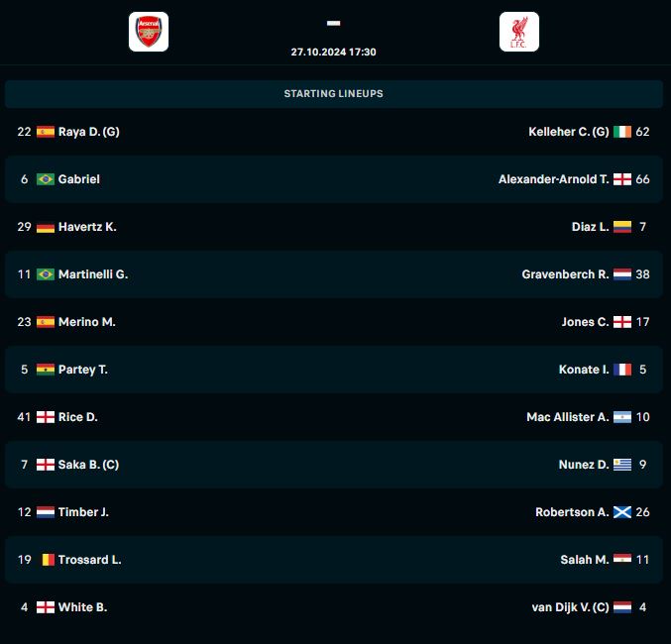The width and height of the screenshot is (671, 644).
Task: Click the Liverpool FC club crest
Action: [x=519, y=32]
